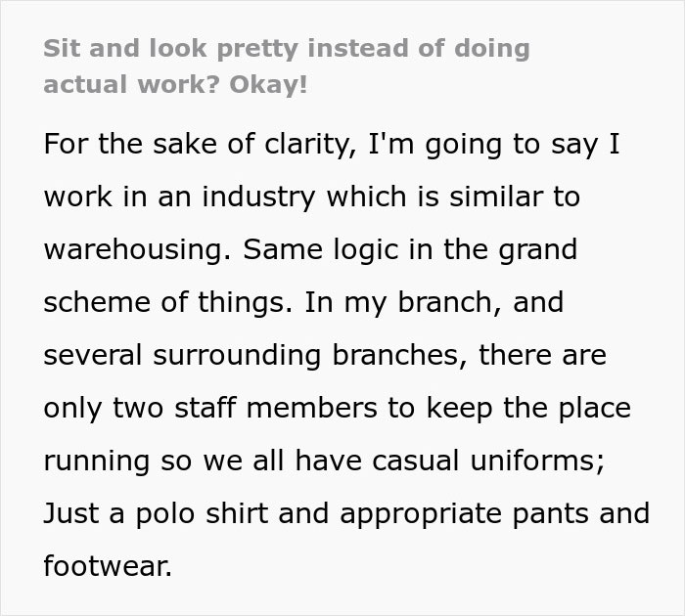Viewport: 685px width, 616px height.
Task: Click the phrase 'keep the place'
Action: 528,408
